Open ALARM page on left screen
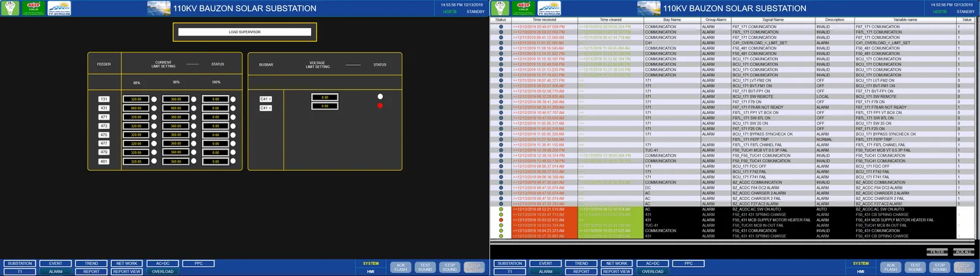This screenshot has height=276, width=980. (x=55, y=272)
